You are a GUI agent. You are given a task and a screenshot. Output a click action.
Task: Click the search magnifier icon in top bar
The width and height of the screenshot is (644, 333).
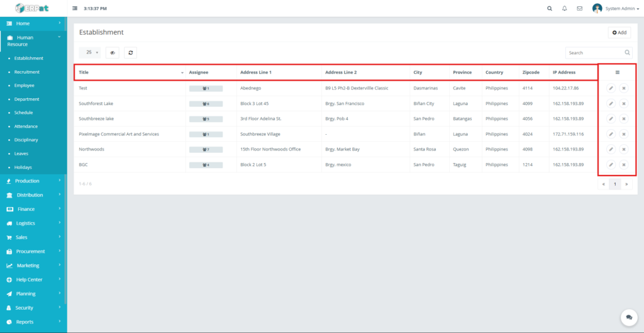pyautogui.click(x=550, y=8)
